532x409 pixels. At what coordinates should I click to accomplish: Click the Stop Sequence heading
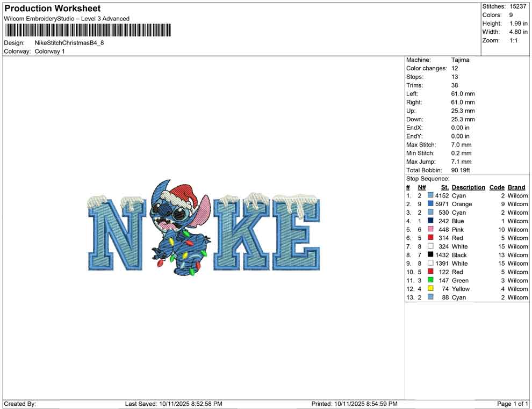(x=428, y=179)
